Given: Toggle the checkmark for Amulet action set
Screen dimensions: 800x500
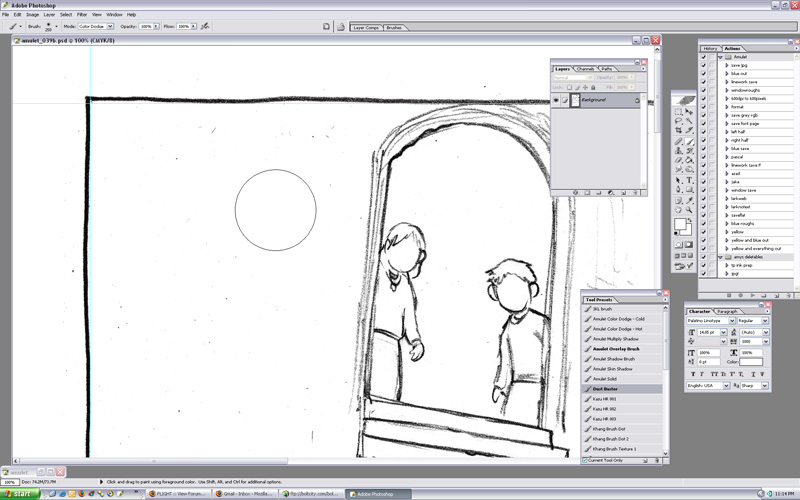Looking at the screenshot, I should tap(704, 57).
